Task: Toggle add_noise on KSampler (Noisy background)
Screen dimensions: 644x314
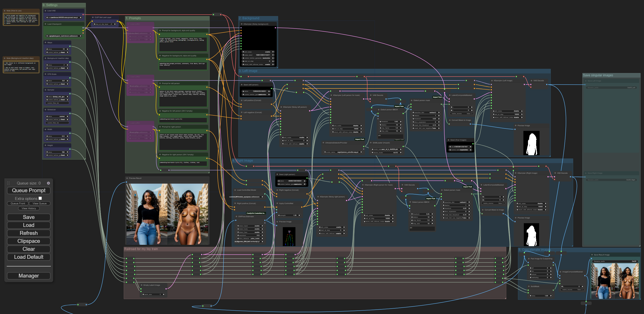Action: 258,52
